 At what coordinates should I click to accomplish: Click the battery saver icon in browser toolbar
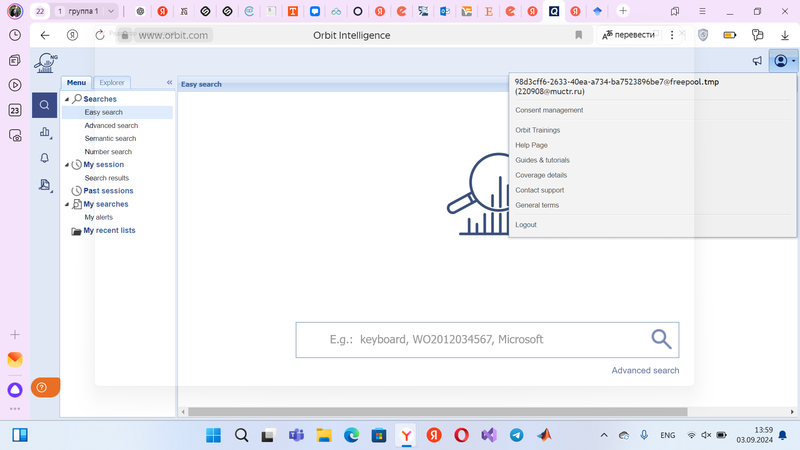(x=730, y=35)
